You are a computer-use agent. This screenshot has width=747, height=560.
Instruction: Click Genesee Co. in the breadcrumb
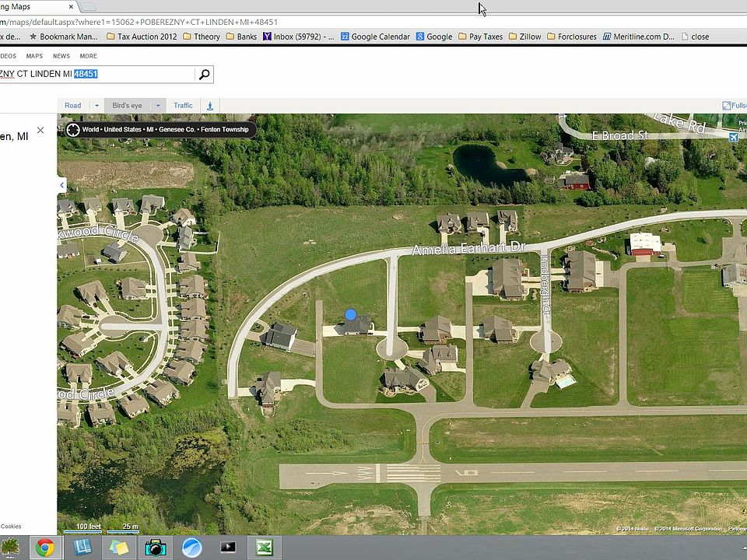pyautogui.click(x=177, y=130)
